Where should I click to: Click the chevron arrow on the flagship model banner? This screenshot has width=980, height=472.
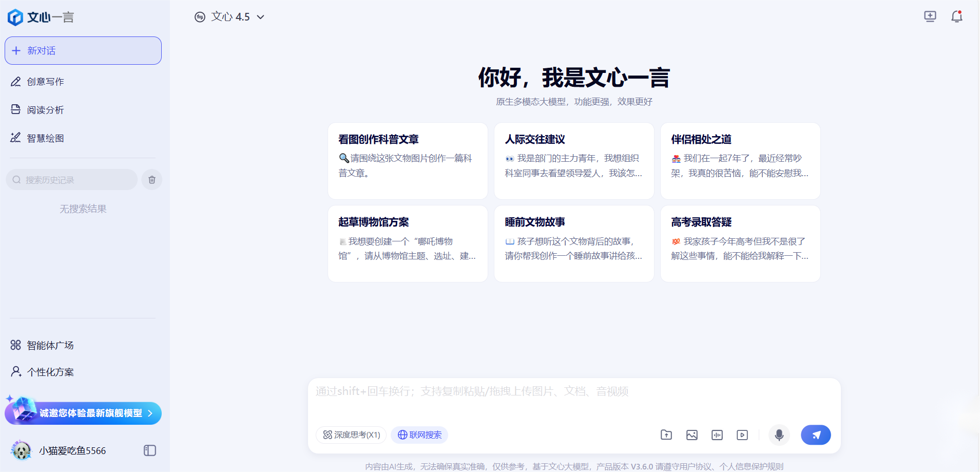pos(150,413)
